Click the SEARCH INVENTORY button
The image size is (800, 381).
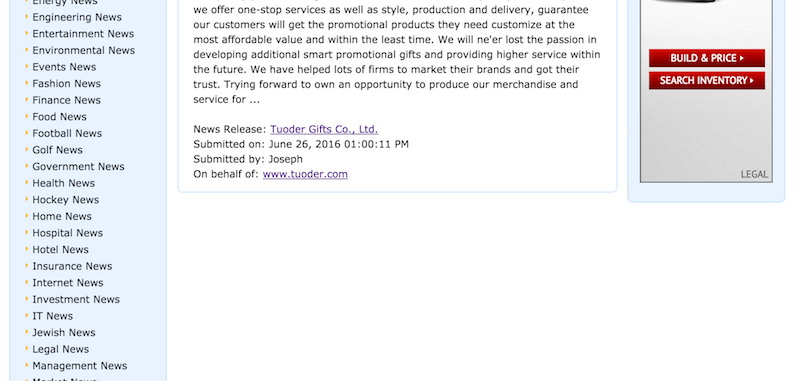coord(707,81)
